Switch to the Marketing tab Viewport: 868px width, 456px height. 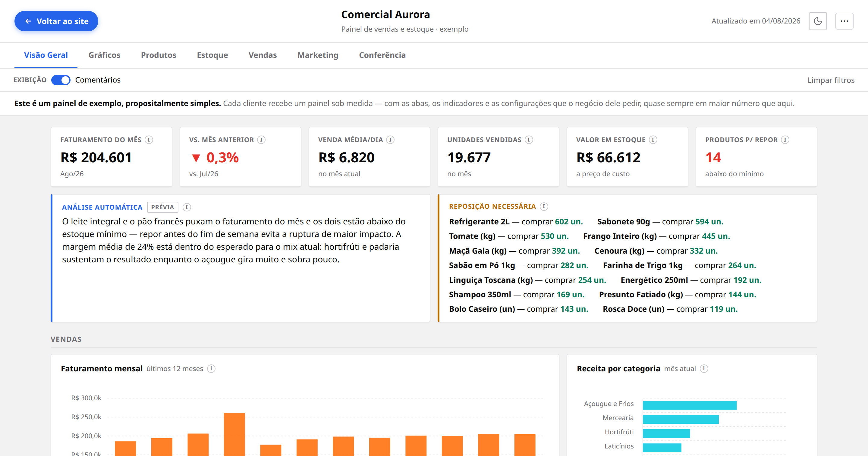[318, 55]
